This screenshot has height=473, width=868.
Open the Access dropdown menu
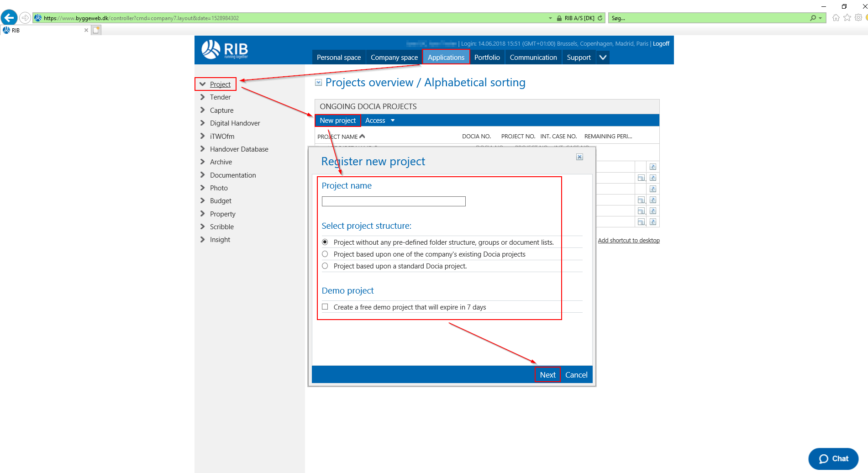tap(379, 121)
